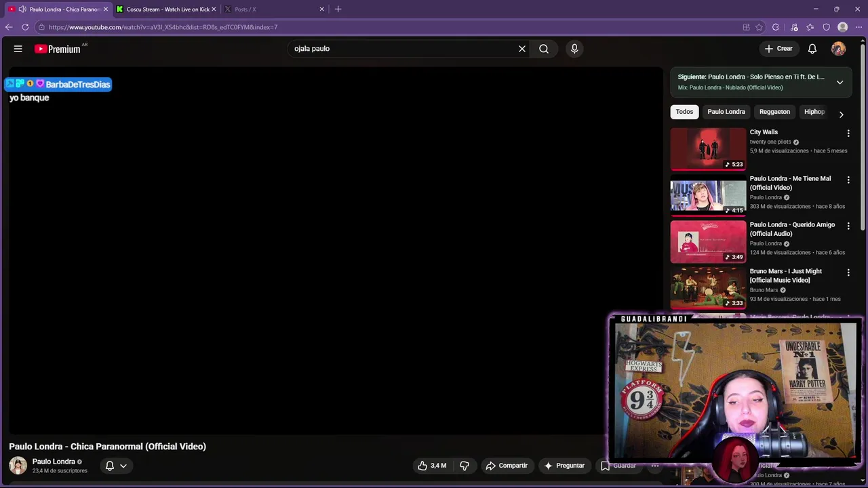This screenshot has height=488, width=868.
Task: Like the Chica Paranormal video
Action: click(432, 466)
